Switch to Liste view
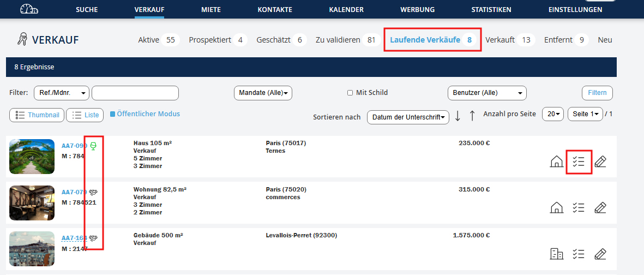The width and height of the screenshot is (644, 275). [85, 115]
